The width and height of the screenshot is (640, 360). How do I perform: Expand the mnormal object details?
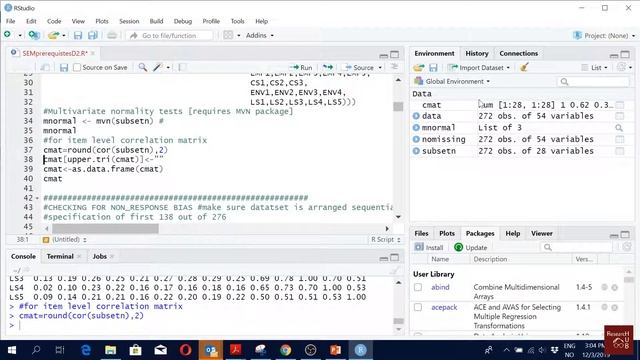pos(416,127)
